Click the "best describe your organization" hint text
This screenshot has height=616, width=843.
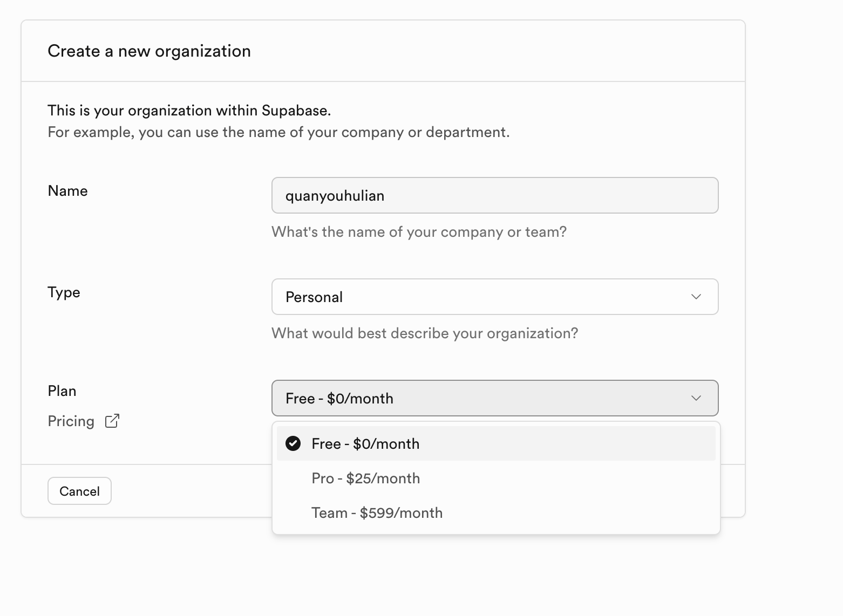pos(424,333)
